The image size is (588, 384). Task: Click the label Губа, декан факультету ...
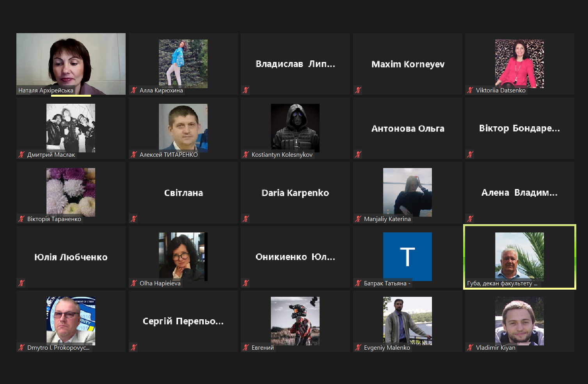click(x=502, y=283)
